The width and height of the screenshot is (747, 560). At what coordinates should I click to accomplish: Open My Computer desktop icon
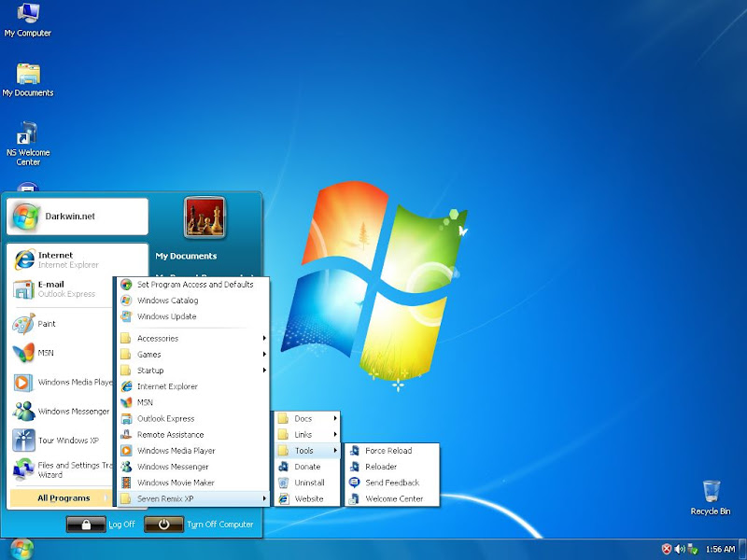point(28,20)
